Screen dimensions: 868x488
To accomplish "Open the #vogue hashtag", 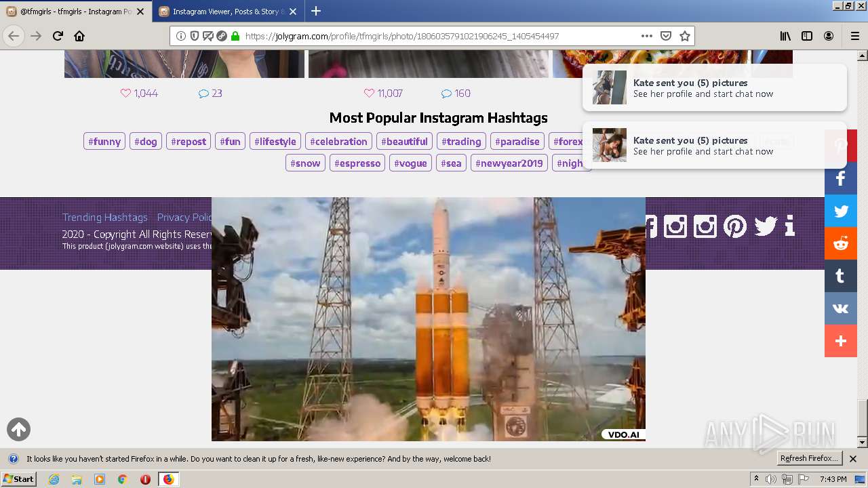I will tap(410, 163).
